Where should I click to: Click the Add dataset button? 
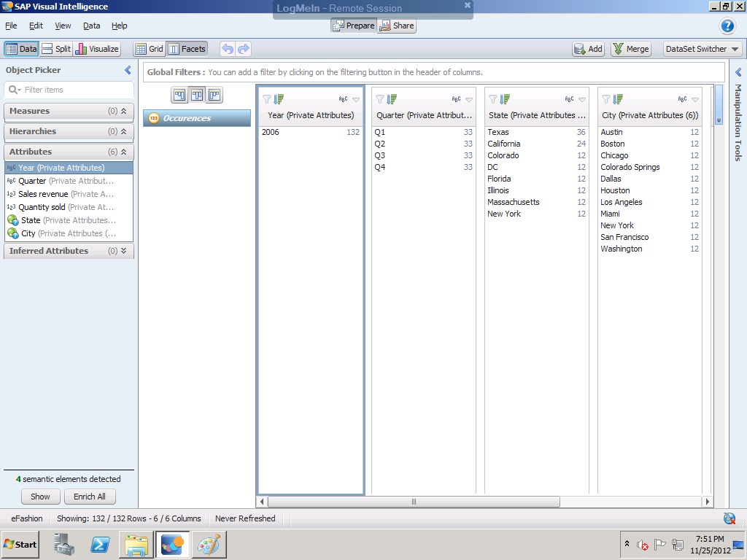point(589,49)
